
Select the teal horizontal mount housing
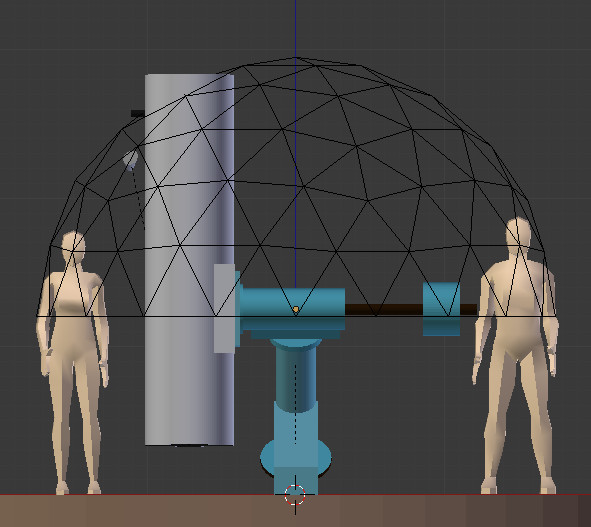(292, 309)
